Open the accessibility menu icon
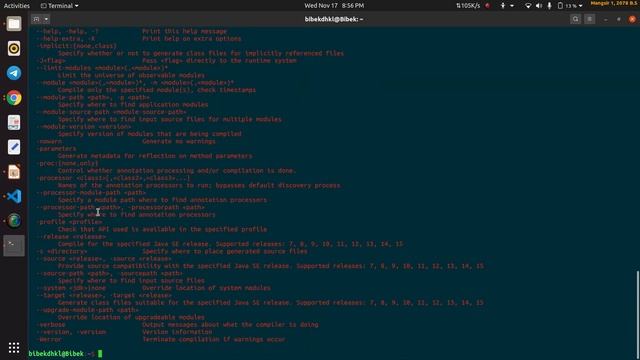Viewport: 640px width, 360px height. click(x=503, y=6)
